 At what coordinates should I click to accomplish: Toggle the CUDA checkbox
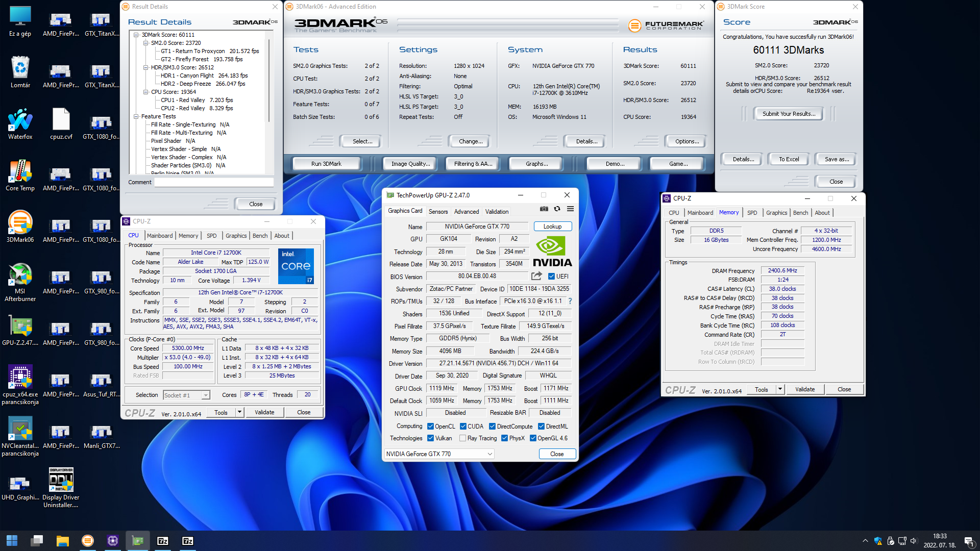[463, 427]
